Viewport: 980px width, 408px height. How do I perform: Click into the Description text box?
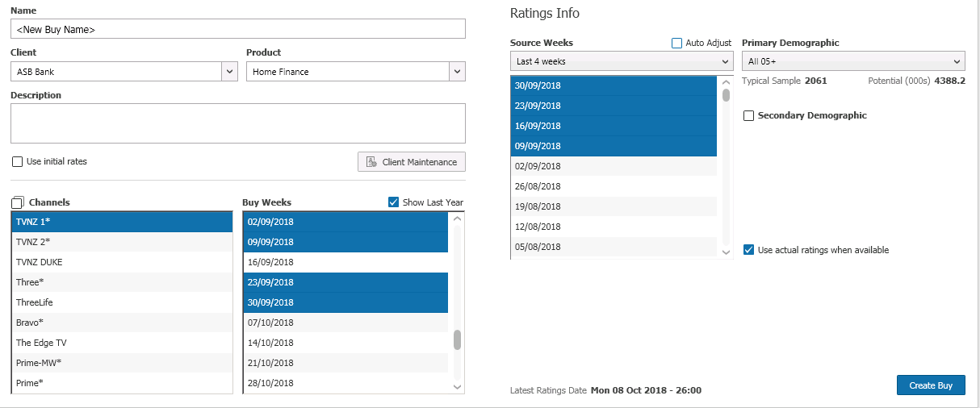point(238,123)
